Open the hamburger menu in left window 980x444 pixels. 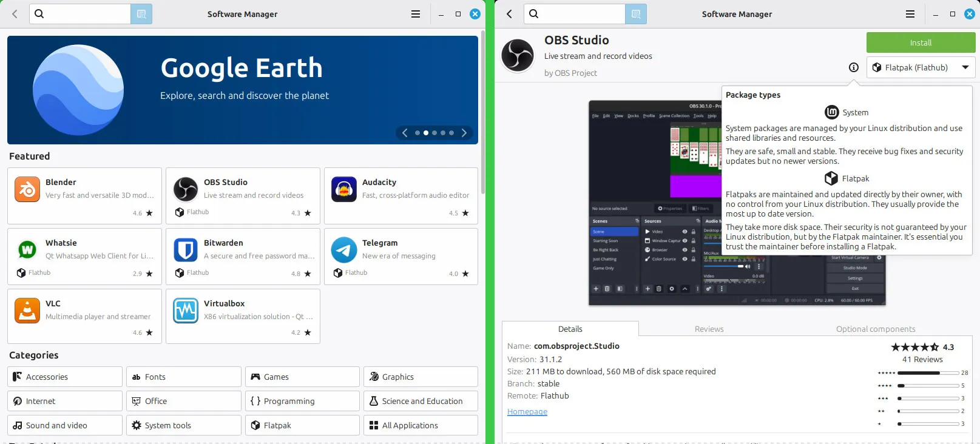tap(416, 14)
